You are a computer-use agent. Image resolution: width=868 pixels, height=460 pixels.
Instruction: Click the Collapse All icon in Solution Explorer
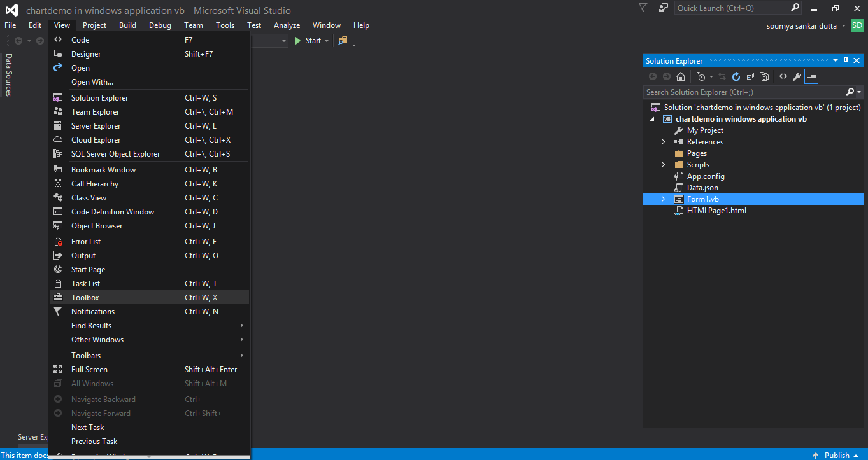750,76
